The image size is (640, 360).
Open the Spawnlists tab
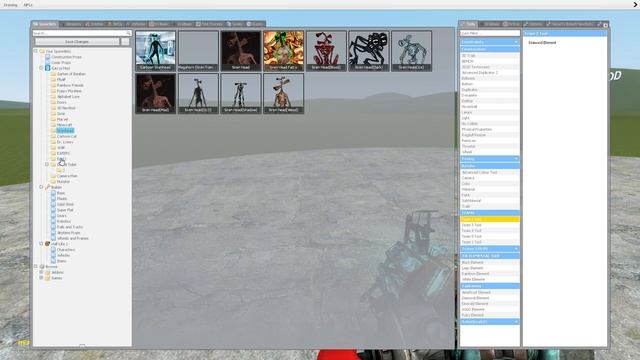pyautogui.click(x=45, y=24)
